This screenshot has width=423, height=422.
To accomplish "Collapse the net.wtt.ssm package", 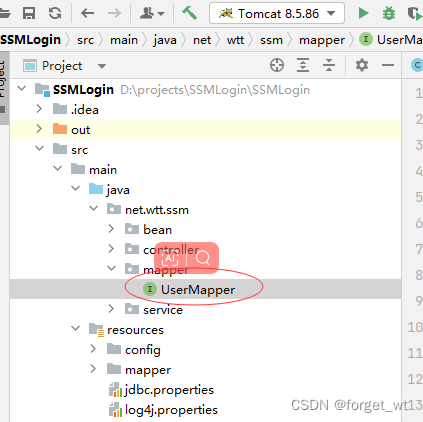I will (x=94, y=209).
